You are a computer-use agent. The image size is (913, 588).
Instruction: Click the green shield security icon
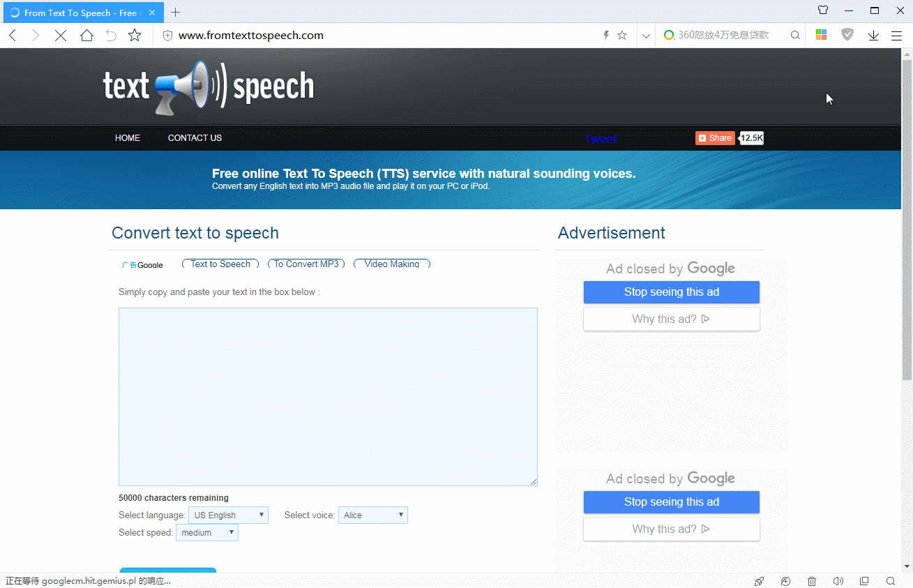[847, 35]
